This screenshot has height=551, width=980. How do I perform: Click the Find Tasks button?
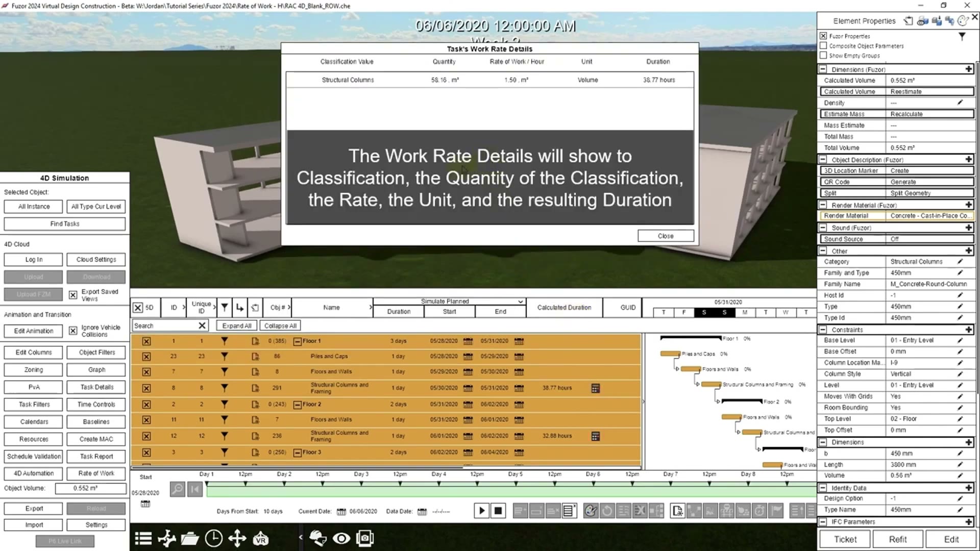tap(65, 224)
